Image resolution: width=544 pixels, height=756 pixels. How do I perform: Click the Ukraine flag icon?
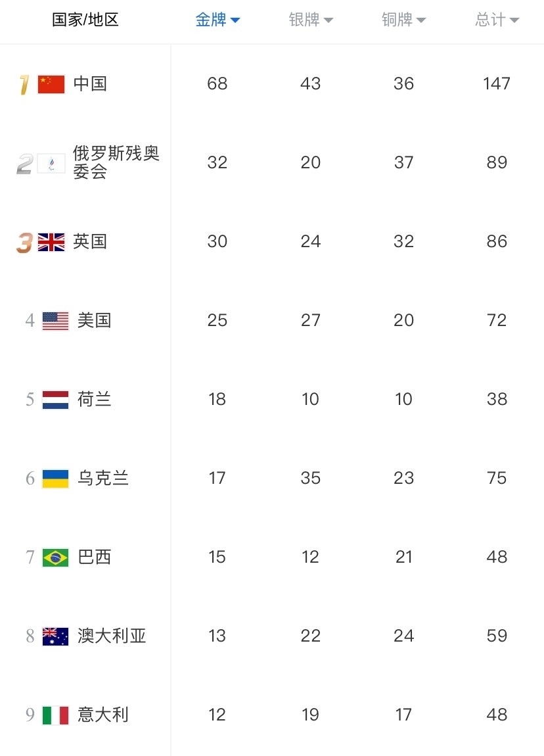(55, 479)
